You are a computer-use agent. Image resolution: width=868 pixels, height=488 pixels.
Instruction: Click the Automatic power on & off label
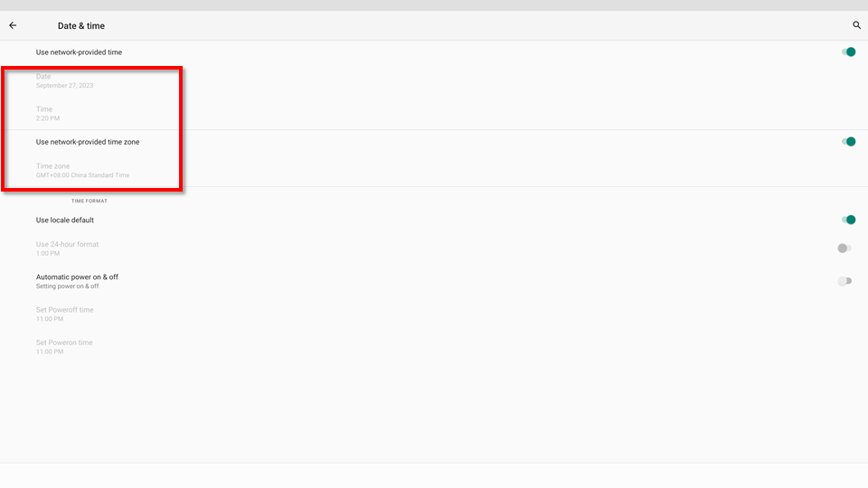tap(77, 277)
